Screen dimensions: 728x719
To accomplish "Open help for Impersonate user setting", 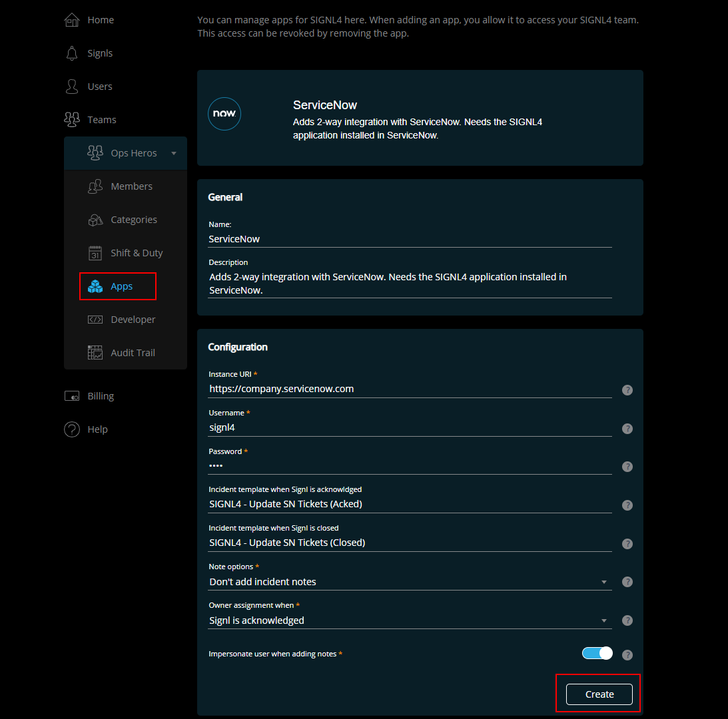I will pyautogui.click(x=627, y=654).
